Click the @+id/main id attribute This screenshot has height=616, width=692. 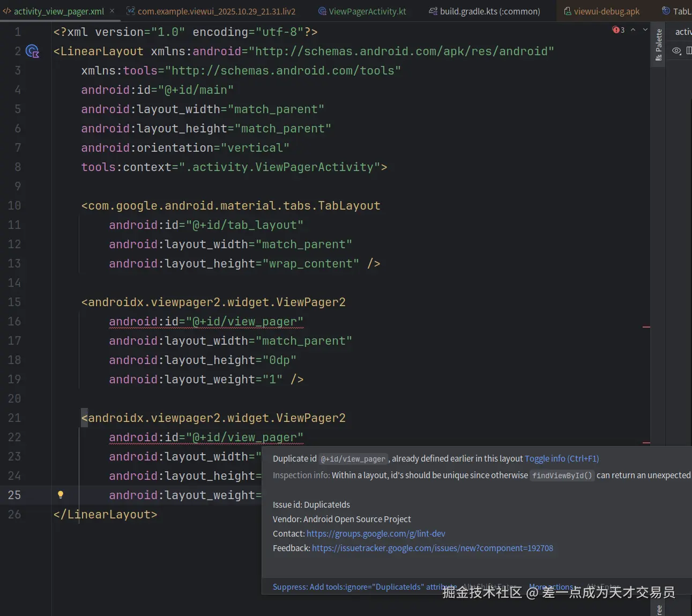(158, 90)
